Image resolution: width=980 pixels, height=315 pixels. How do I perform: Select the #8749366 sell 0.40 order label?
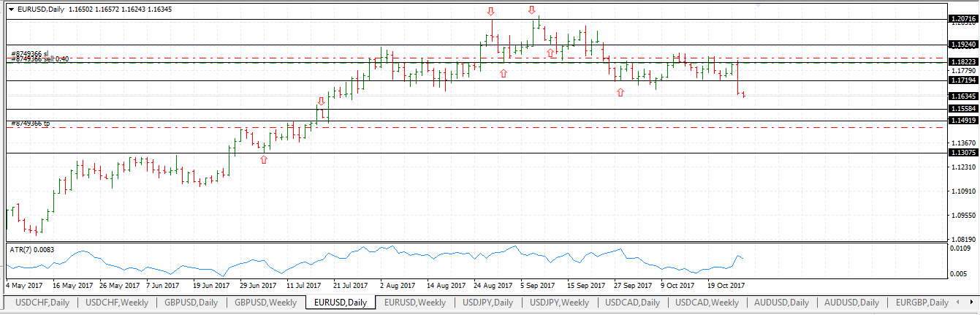pyautogui.click(x=40, y=59)
